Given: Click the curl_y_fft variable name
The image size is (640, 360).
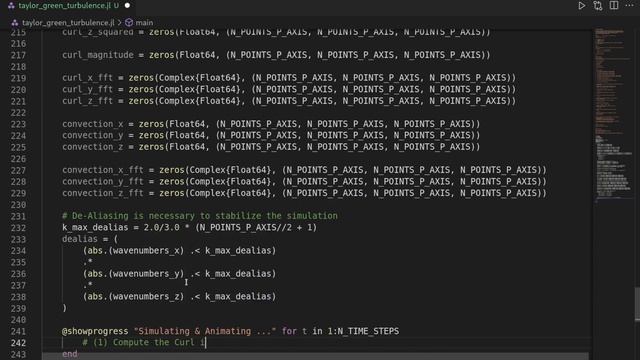Looking at the screenshot, I should [x=87, y=89].
